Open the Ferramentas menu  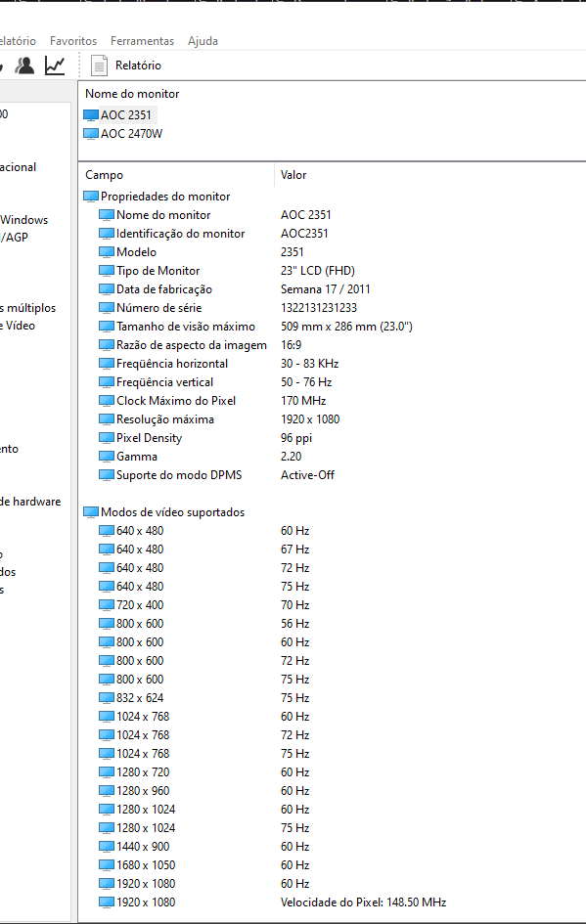click(142, 41)
